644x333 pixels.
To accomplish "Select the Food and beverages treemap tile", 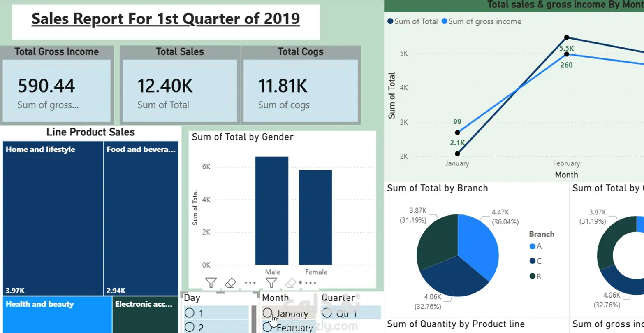I will click(141, 218).
